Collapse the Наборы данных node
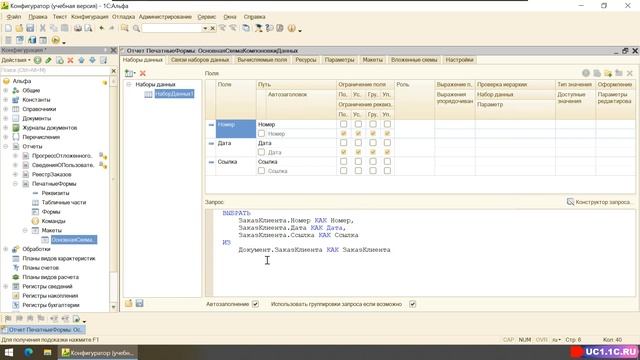This screenshot has width=640, height=360. point(129,84)
